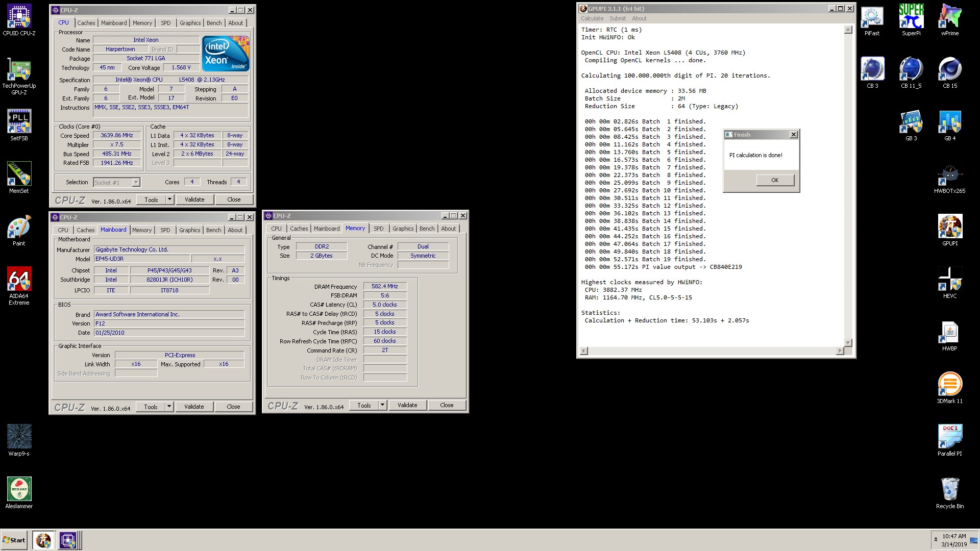Open GB 3 Geekbench shortcut
This screenshot has height=551, width=980.
tap(911, 126)
